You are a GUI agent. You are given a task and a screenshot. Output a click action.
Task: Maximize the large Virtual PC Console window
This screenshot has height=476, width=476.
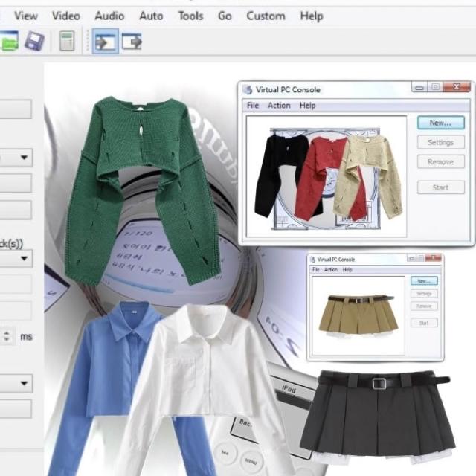coord(435,87)
